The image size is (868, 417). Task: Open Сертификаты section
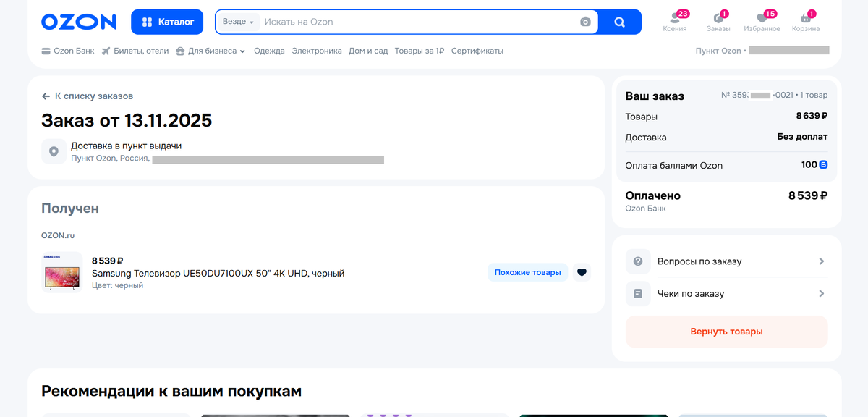point(477,51)
